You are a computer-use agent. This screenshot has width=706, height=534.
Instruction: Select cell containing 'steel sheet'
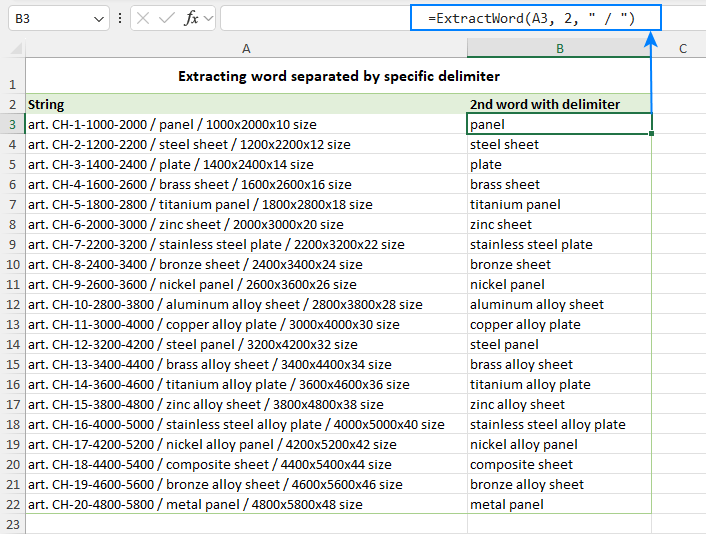[x=559, y=144]
